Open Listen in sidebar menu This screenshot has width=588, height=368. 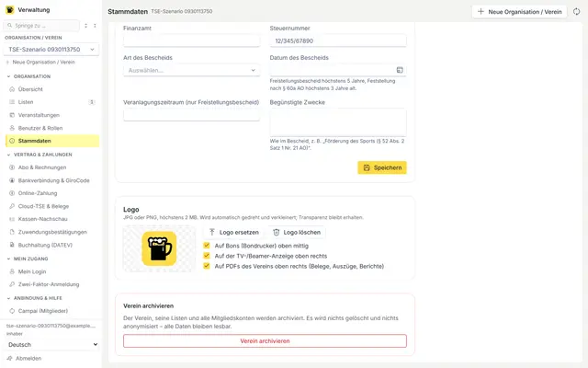click(x=52, y=102)
